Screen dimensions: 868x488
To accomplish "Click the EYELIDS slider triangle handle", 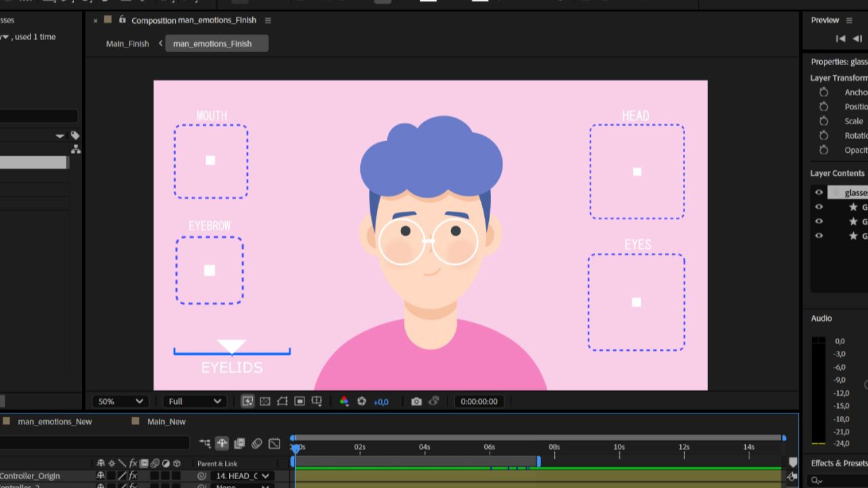I will pyautogui.click(x=231, y=347).
